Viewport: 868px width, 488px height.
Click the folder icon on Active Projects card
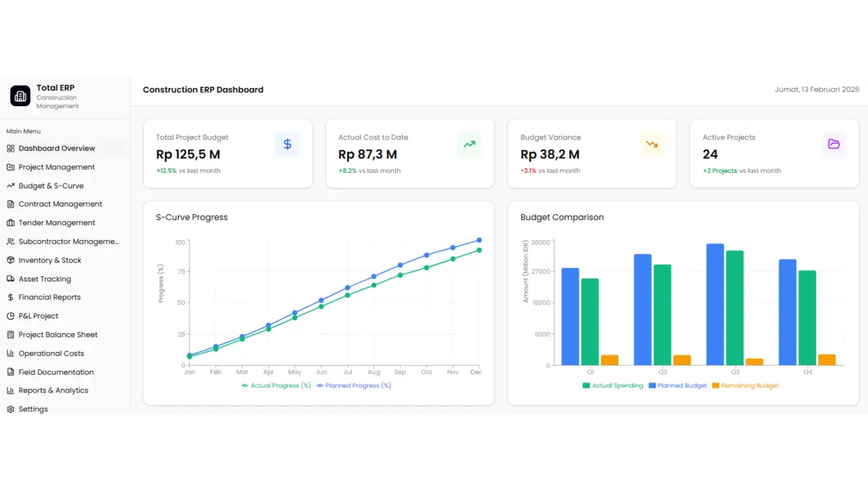[834, 145]
